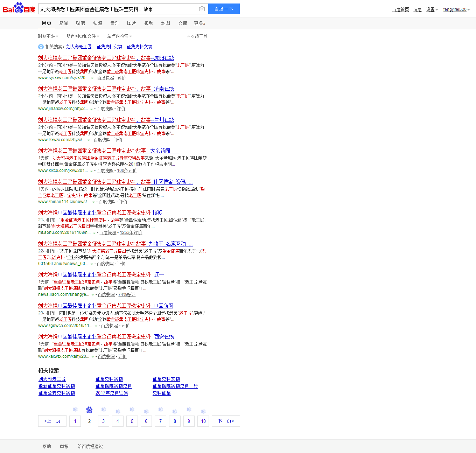Open the 大余新闻 search result title
Image resolution: width=476 pixels, height=453 pixels.
click(108, 151)
